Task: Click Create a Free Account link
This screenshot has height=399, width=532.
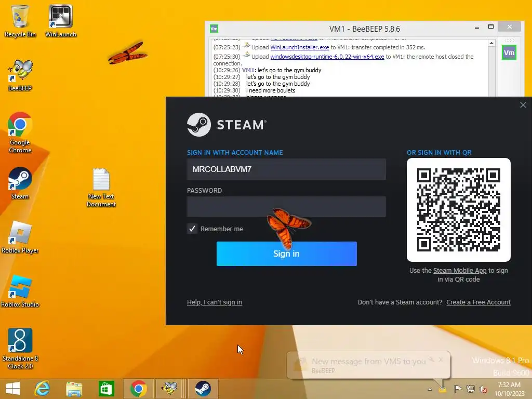Action: pos(478,302)
